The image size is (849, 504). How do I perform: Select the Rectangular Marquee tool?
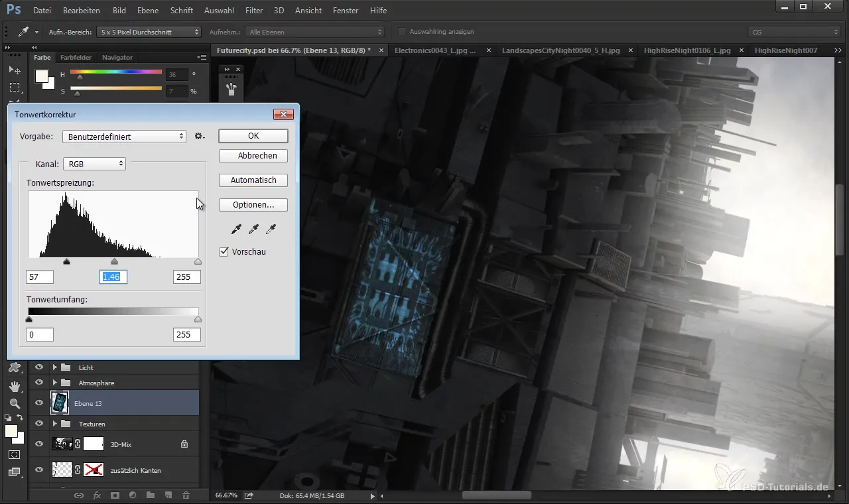14,88
